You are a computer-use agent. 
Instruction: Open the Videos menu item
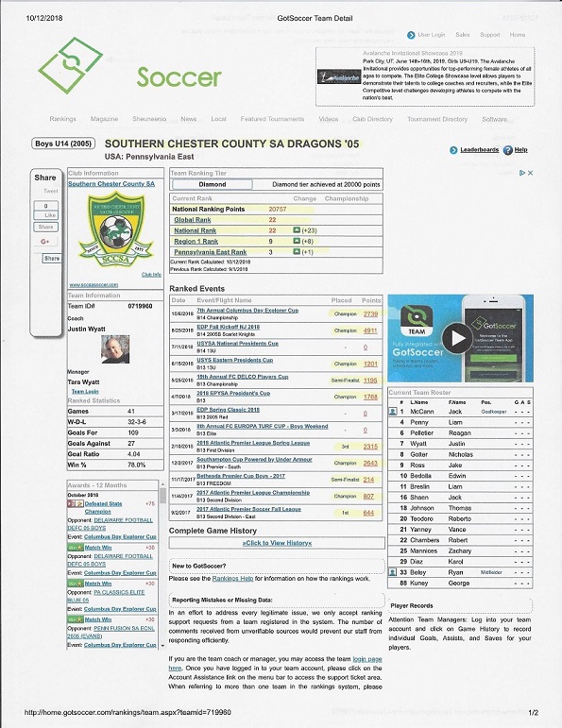tap(329, 119)
